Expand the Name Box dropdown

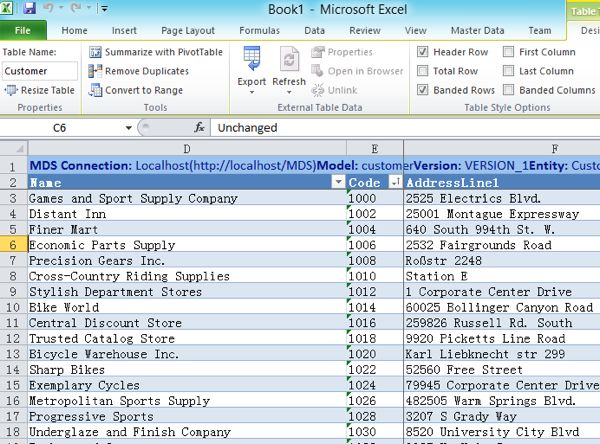(129, 128)
